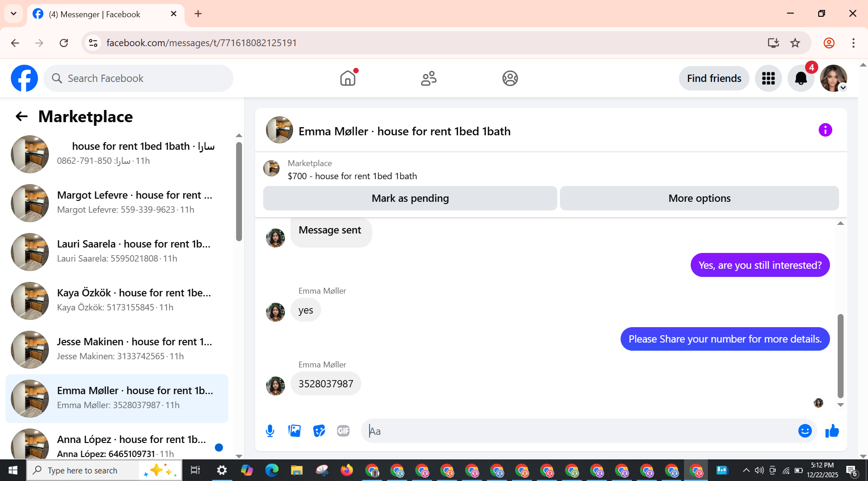
Task: Click the taskbar 'Type here to search' box
Action: (x=104, y=471)
